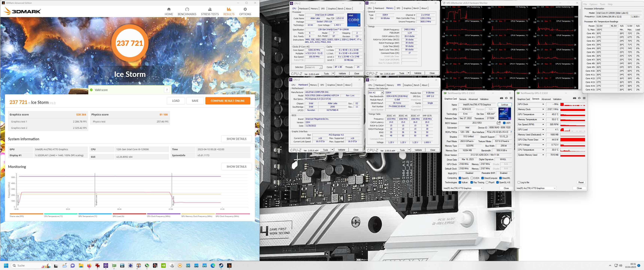
Task: Open hamburger menu in GPU-Z Sensors window
Action: click(x=584, y=98)
